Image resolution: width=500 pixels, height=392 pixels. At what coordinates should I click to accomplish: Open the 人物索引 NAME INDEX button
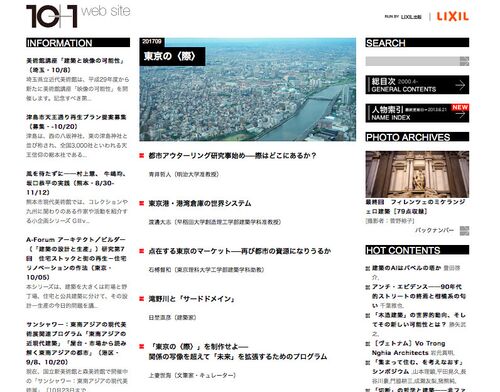pos(417,113)
